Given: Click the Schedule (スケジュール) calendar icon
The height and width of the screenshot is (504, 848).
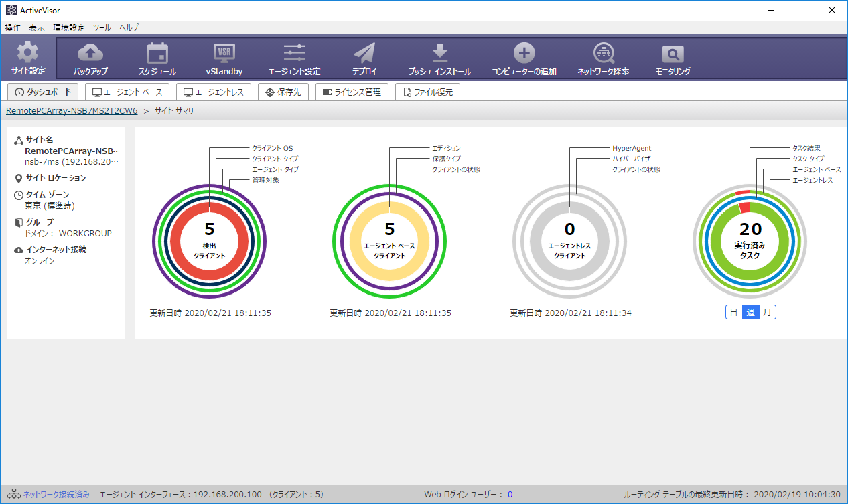Looking at the screenshot, I should point(157,54).
